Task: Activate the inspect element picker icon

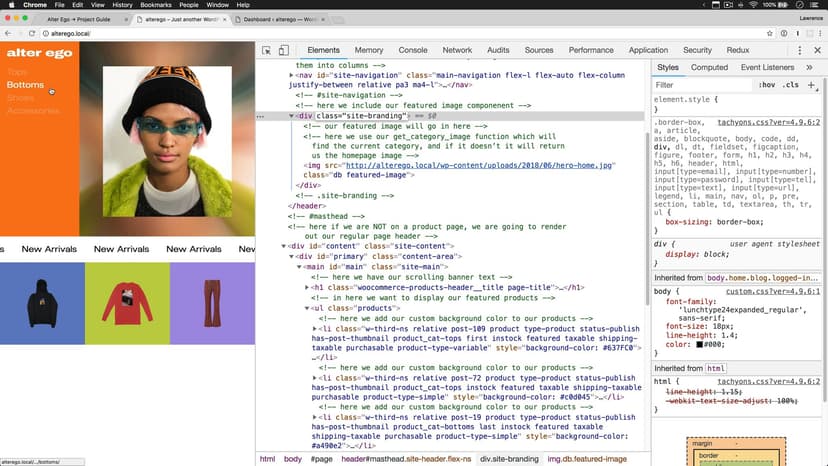Action: pyautogui.click(x=267, y=50)
